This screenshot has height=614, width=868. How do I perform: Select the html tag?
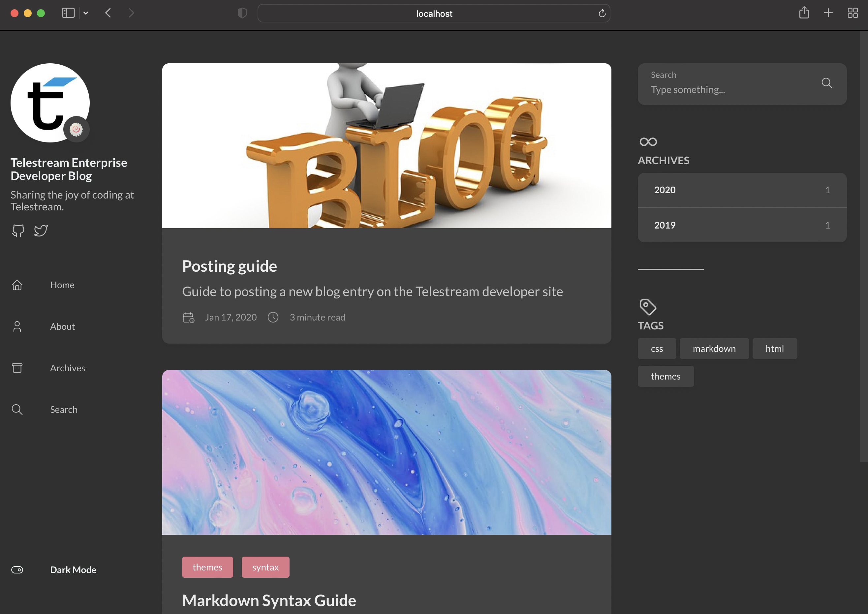pos(774,349)
